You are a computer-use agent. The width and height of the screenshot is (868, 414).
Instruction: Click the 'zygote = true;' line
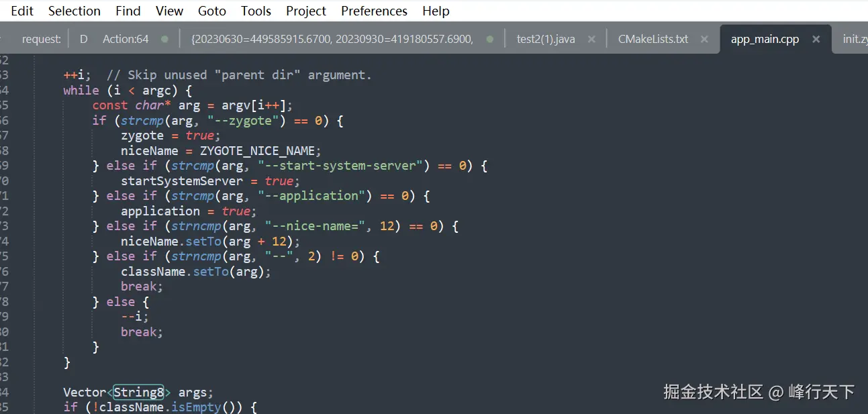(171, 136)
